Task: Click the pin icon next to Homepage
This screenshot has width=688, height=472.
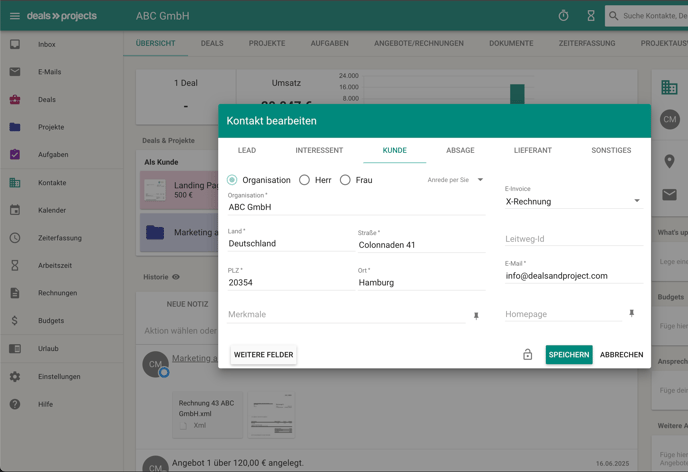Action: point(631,313)
